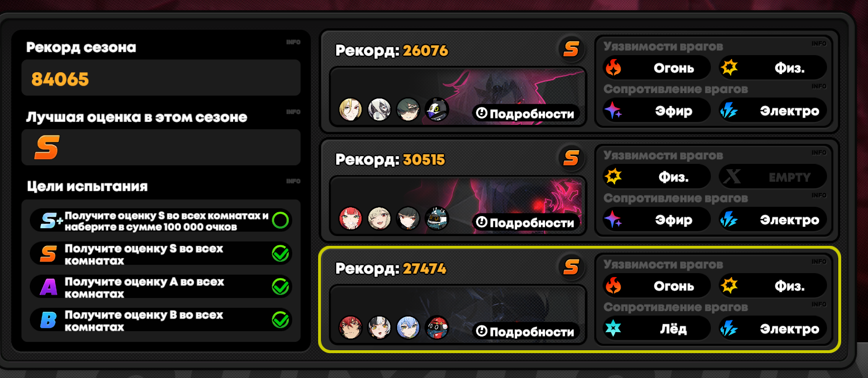The height and width of the screenshot is (378, 868).
Task: Click the blue-haired agent avatar in record 27474
Action: point(408,327)
